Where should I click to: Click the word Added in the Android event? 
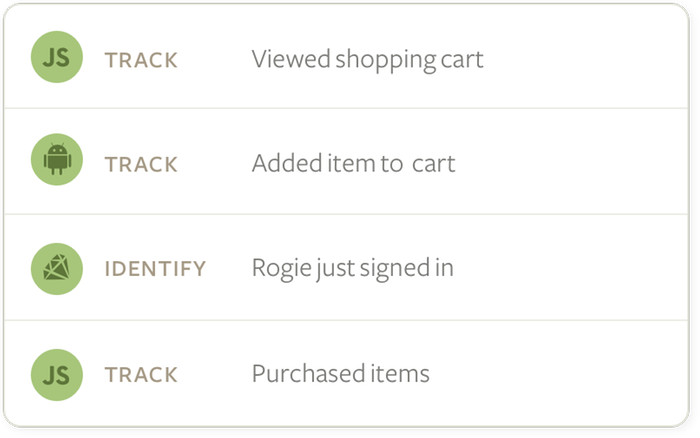coord(287,163)
